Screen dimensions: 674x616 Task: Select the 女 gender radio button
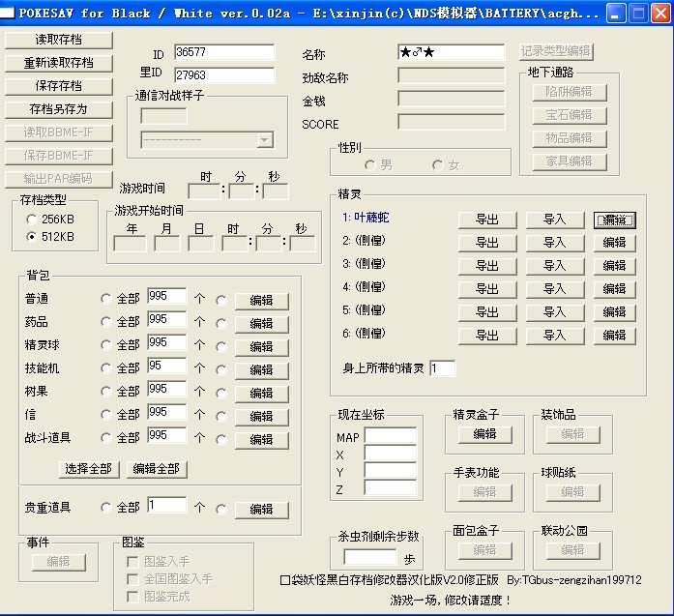point(438,164)
